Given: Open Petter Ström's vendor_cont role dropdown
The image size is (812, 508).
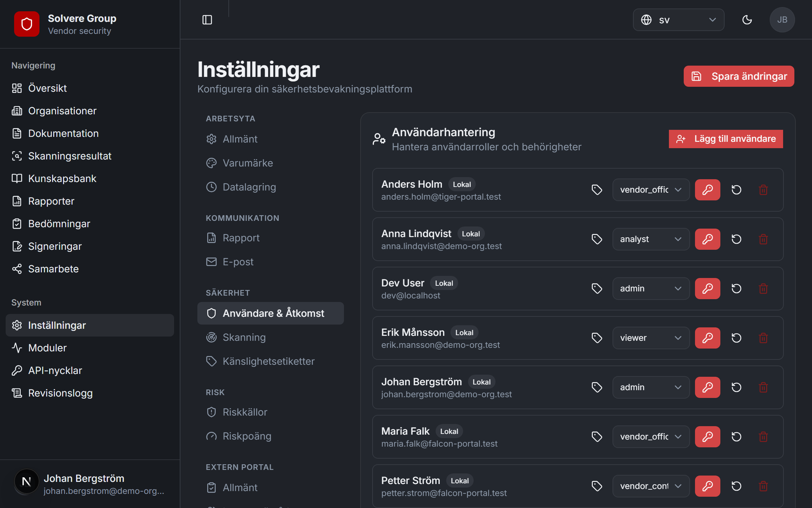Looking at the screenshot, I should [651, 486].
